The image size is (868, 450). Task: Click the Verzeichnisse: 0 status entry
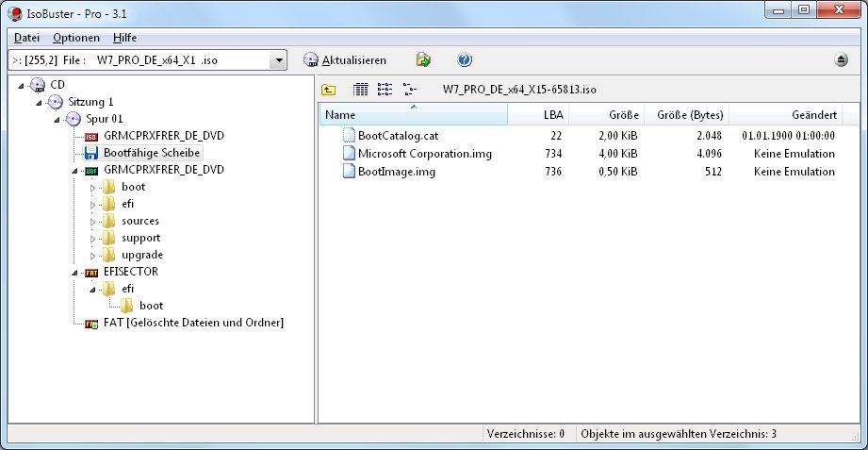coord(526,433)
